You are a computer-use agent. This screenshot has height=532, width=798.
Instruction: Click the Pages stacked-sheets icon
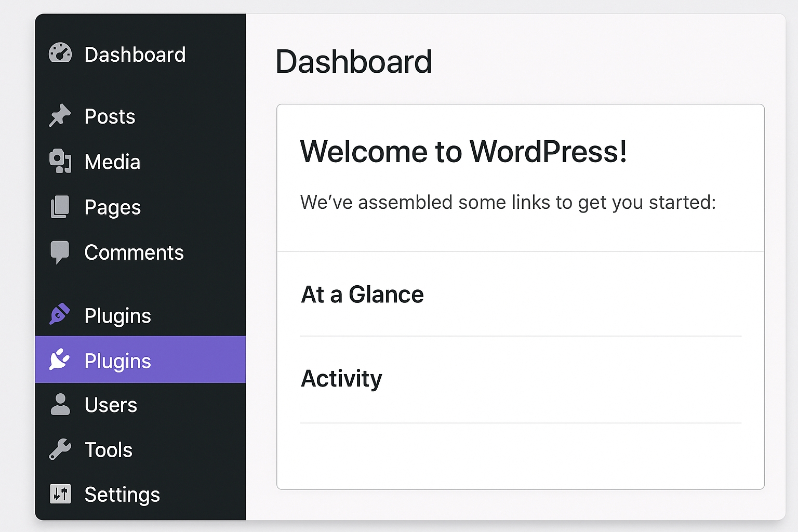(x=60, y=207)
